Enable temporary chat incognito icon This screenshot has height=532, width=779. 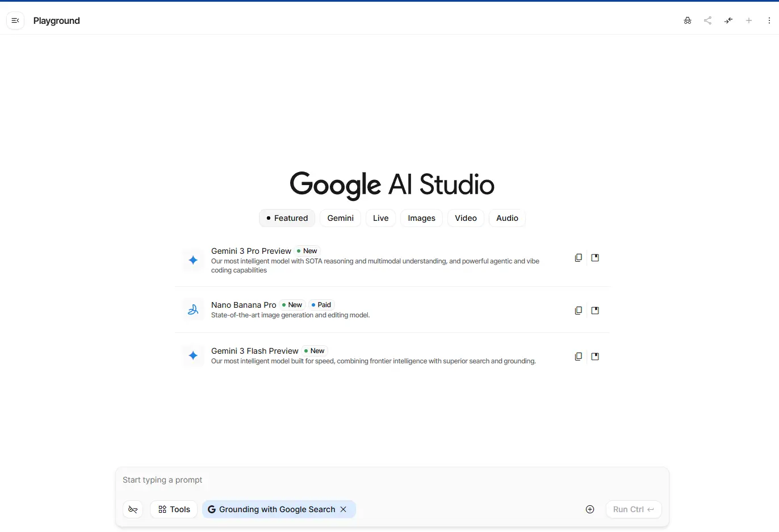click(x=688, y=20)
